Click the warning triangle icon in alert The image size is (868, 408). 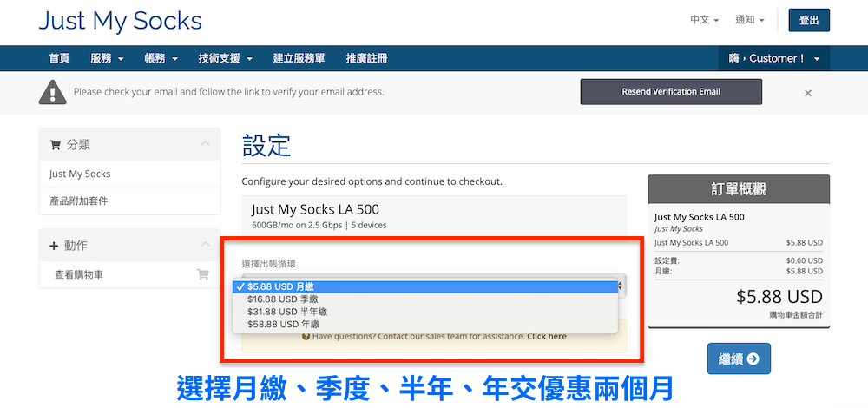(53, 91)
